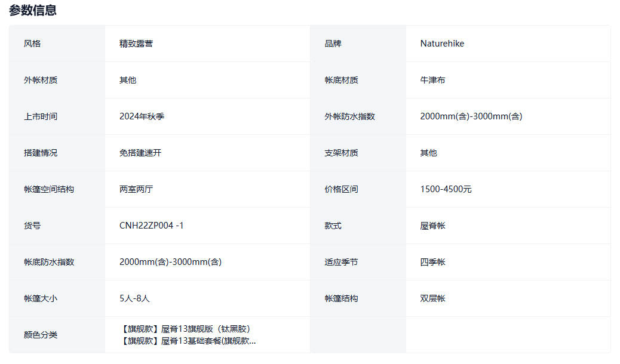Click the 两室两厅 space structure value

(136, 189)
